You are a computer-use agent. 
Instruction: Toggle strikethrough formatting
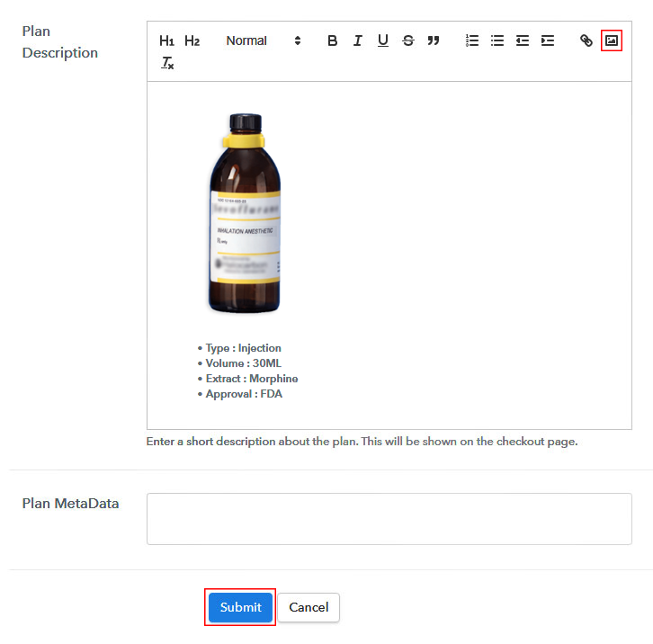pyautogui.click(x=408, y=40)
